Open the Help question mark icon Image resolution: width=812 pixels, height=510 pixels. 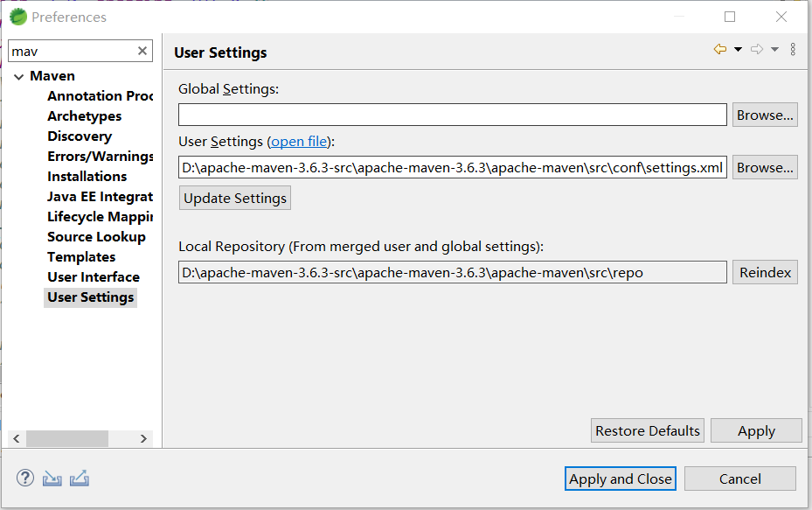(x=24, y=478)
